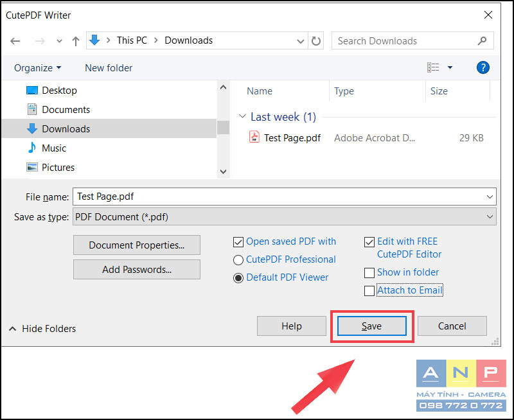
Task: Click the Adobe Acrobat type cell
Action: [x=375, y=138]
